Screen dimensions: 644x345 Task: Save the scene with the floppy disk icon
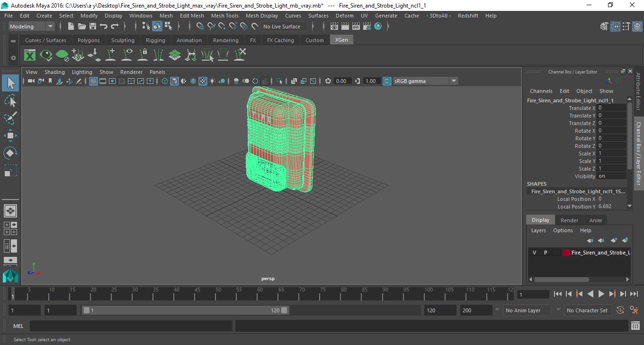click(93, 27)
